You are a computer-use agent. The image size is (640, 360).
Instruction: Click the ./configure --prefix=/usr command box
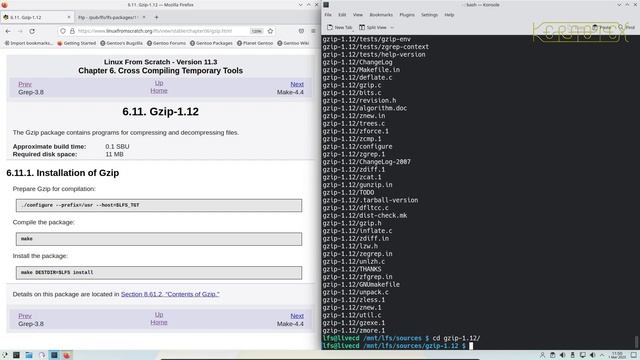coord(159,205)
